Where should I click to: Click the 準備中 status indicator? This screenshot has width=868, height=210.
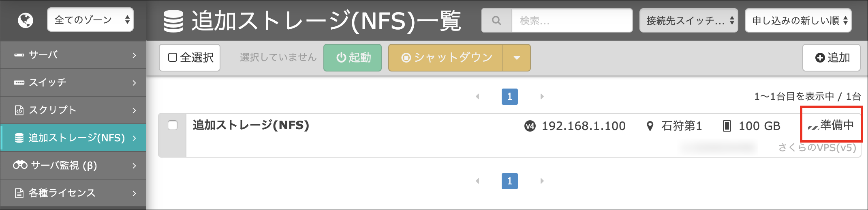(831, 125)
